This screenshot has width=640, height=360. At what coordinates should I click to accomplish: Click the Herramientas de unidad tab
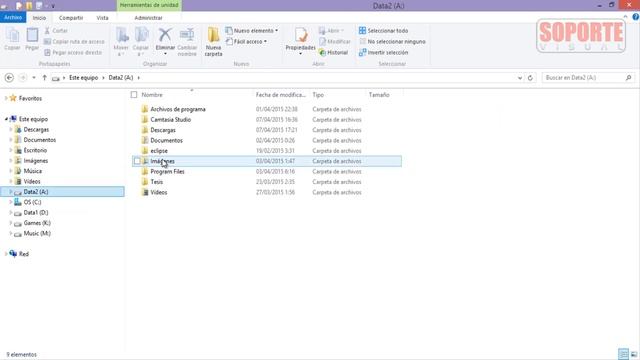pos(149,5)
